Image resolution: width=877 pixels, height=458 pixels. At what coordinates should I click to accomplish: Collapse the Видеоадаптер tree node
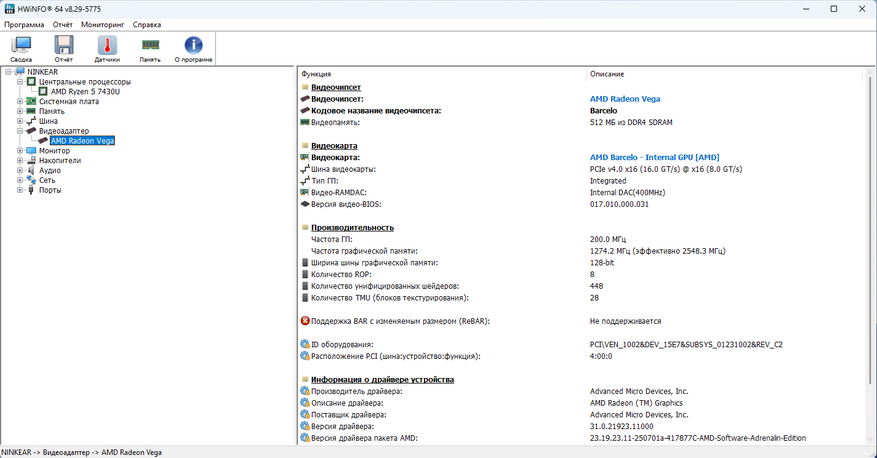pyautogui.click(x=20, y=131)
